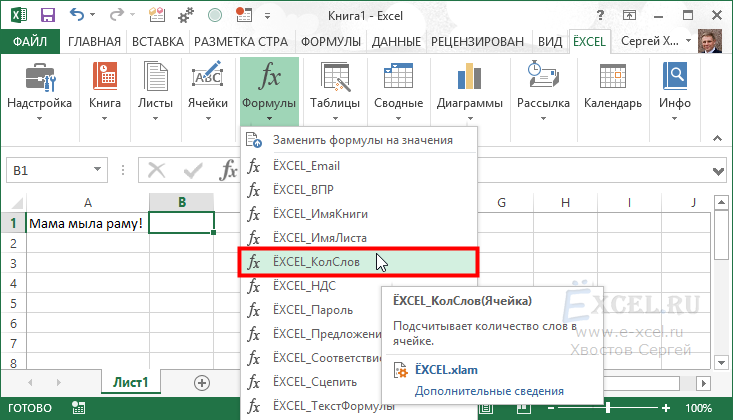Choose ЁXCEL_ВПР from the menu
Viewport: 733px width, 420px height.
point(359,190)
